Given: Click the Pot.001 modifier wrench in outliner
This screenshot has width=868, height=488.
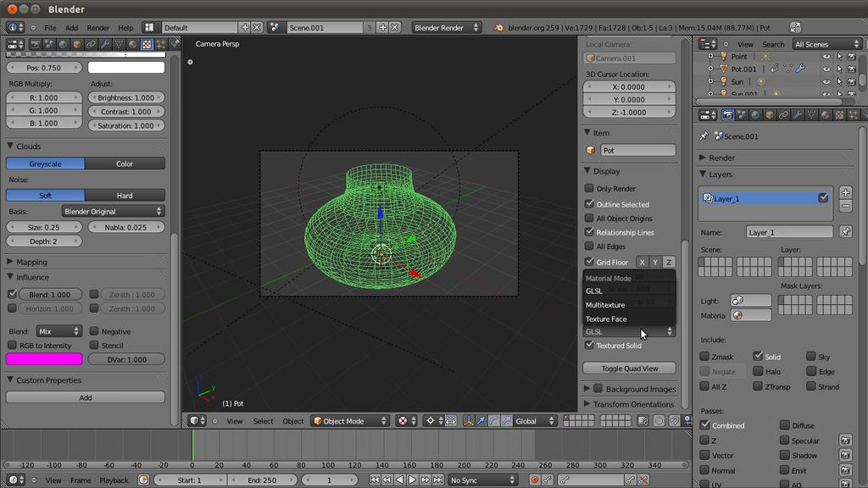Looking at the screenshot, I should [x=800, y=69].
